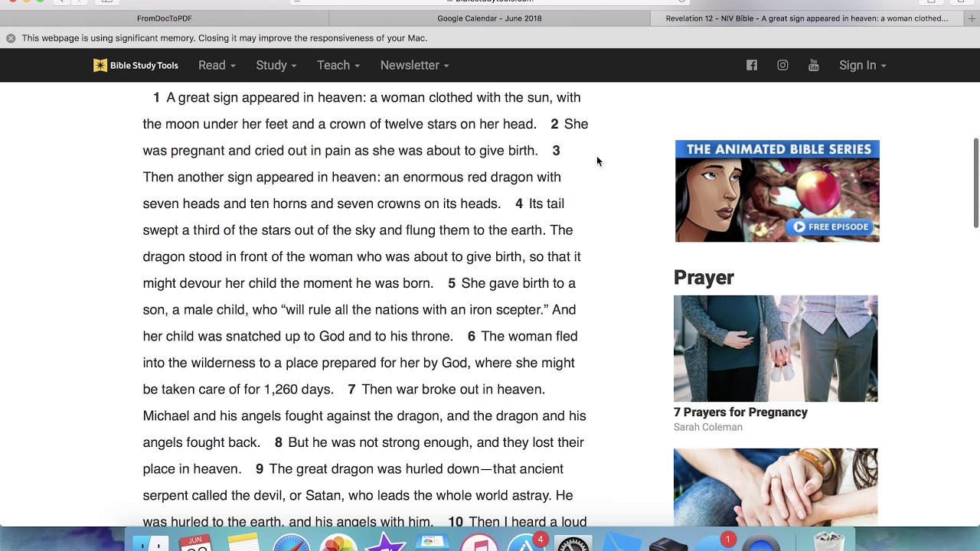980x551 pixels.
Task: Open Calendar from the Dock
Action: coord(195,542)
